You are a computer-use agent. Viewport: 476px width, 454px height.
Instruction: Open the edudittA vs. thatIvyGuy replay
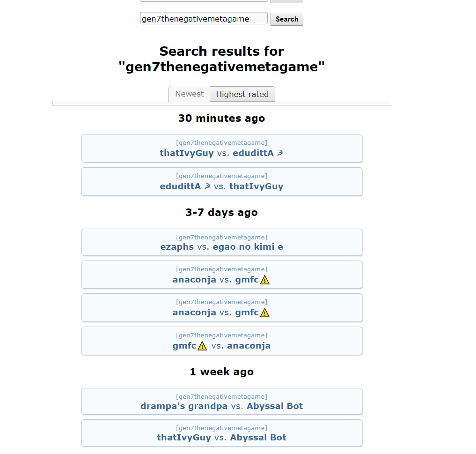(221, 181)
